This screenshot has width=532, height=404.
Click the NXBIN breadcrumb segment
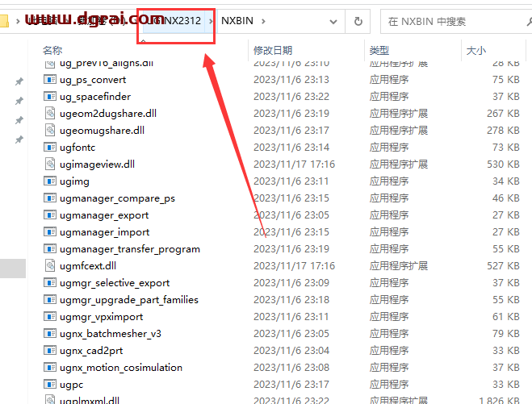pyautogui.click(x=237, y=21)
